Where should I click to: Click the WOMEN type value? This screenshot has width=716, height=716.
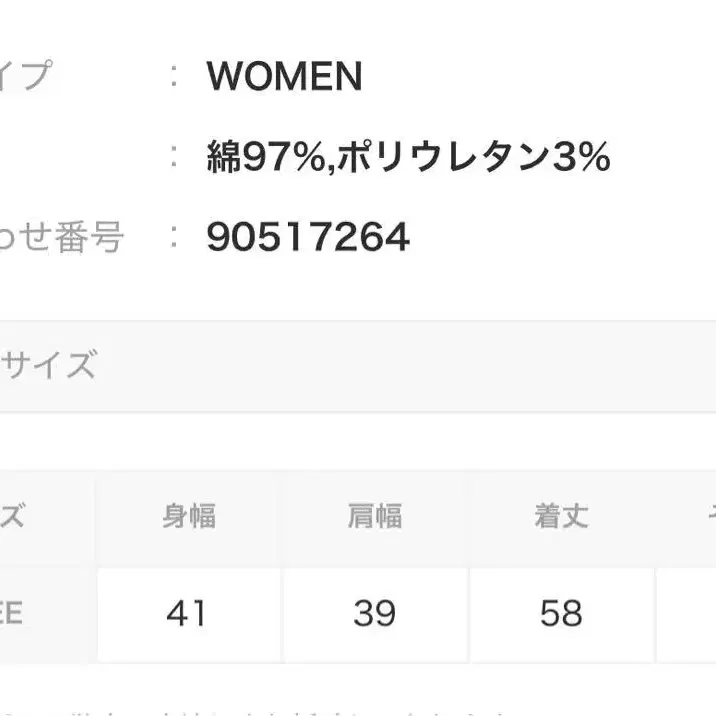click(284, 77)
